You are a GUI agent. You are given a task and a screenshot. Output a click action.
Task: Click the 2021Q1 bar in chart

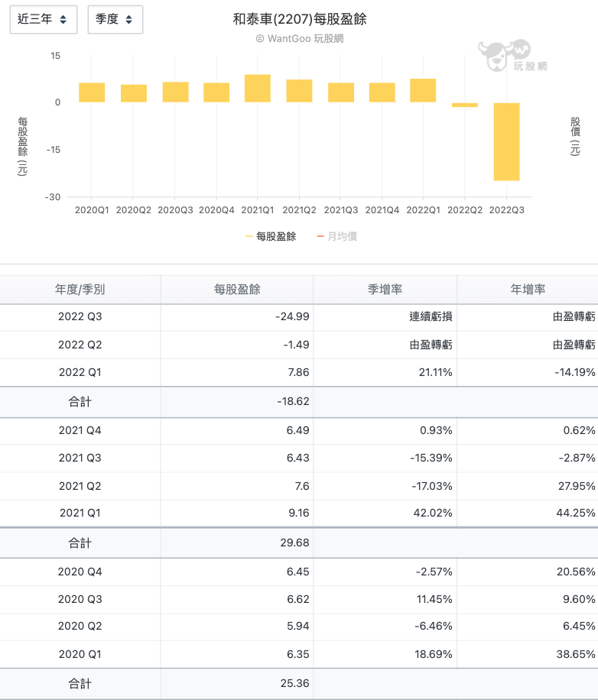[258, 89]
